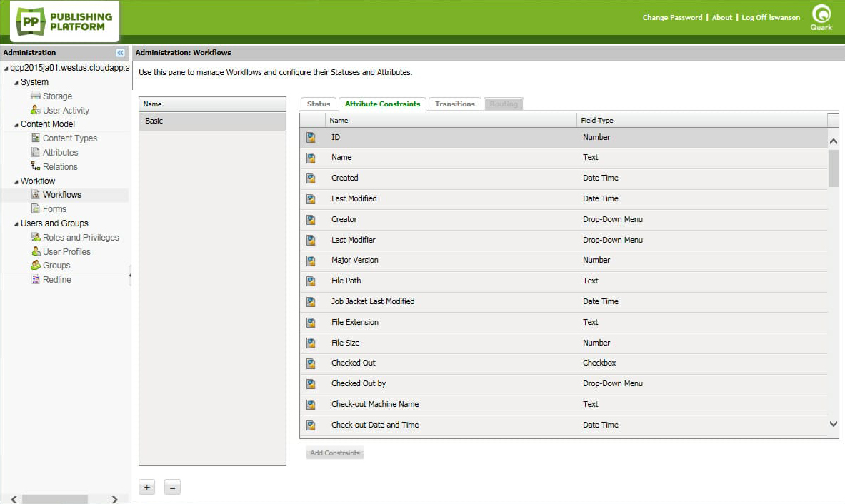Click the Content Types icon
Viewport: 845px width, 504px height.
pyautogui.click(x=36, y=138)
